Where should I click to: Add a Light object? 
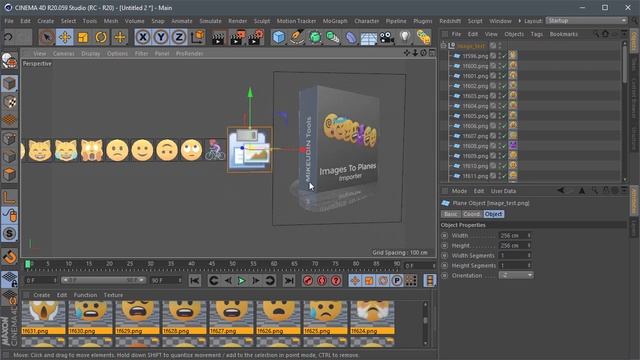pos(404,37)
